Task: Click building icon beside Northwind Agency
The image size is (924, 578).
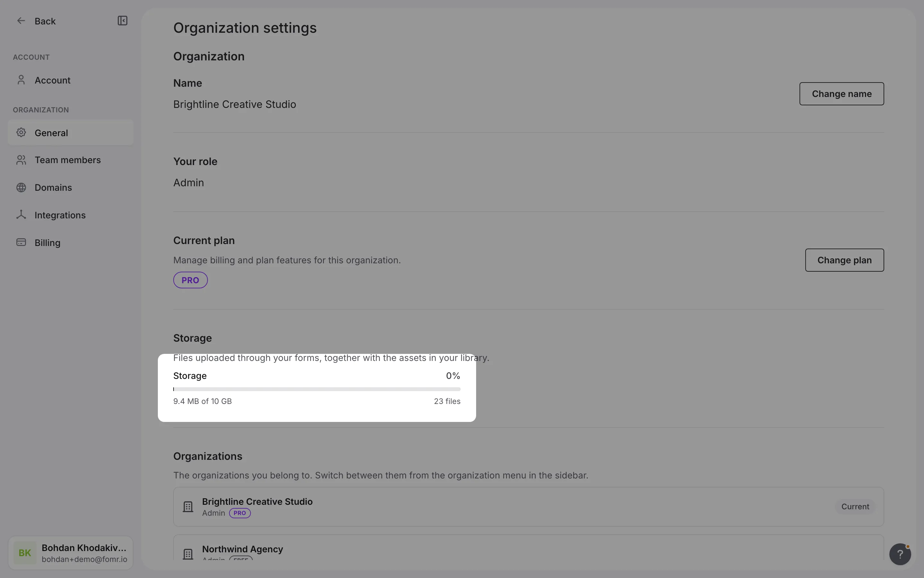Action: coord(188,554)
